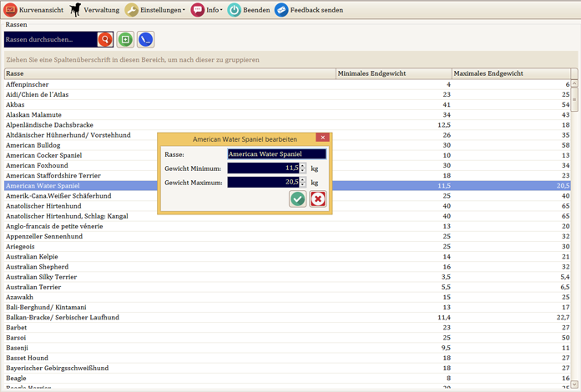Viewport: 581px width, 392px height.
Task: Select the American Cocker Spaniel row
Action: point(287,155)
